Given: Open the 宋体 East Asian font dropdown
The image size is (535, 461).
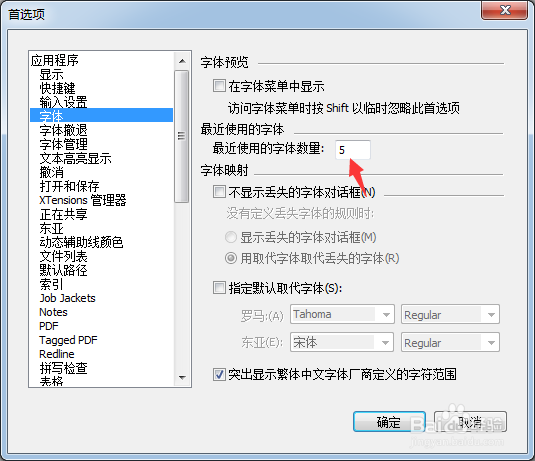Looking at the screenshot, I should [x=342, y=342].
